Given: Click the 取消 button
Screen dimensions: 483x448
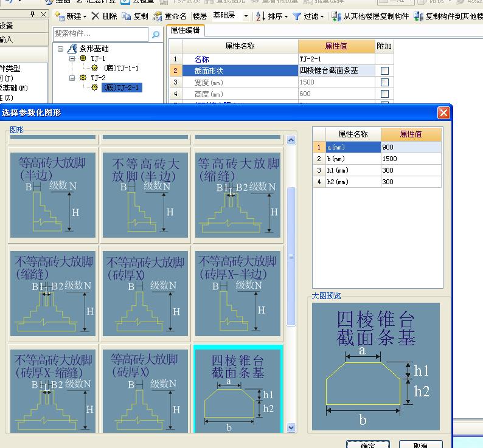Looking at the screenshot, I should click(420, 444).
